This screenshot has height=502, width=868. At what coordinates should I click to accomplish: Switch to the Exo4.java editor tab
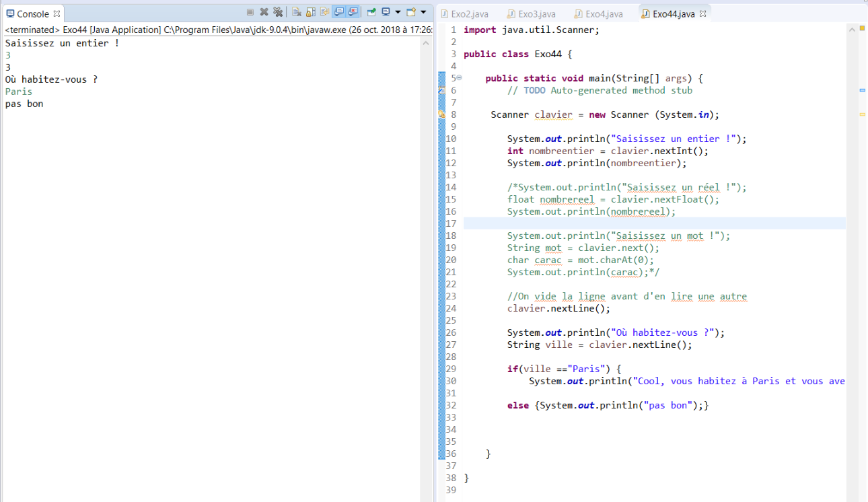[598, 13]
